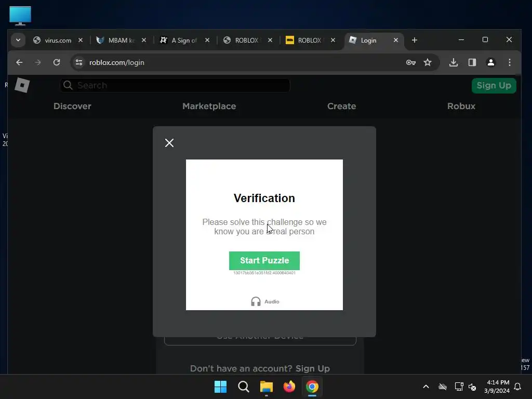Open the Discover page

coord(72,106)
